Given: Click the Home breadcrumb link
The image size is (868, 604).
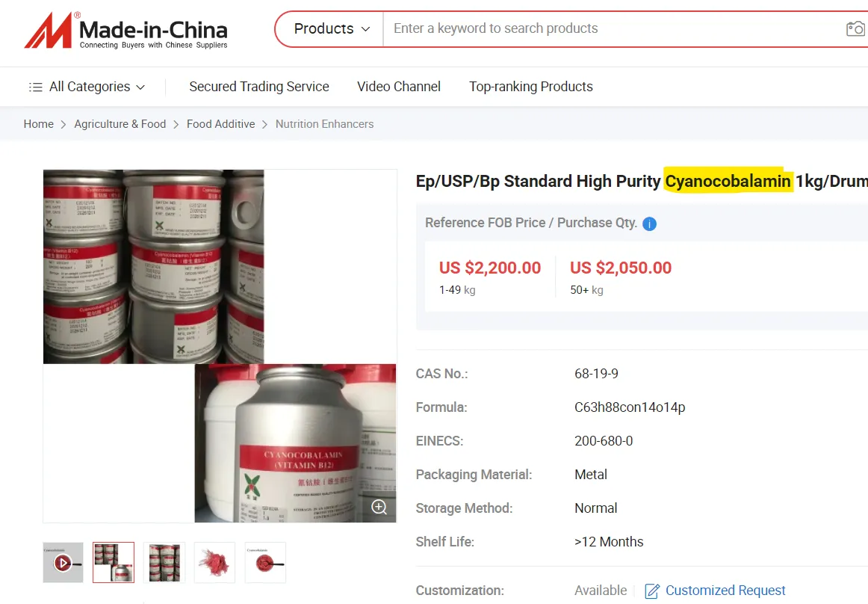Looking at the screenshot, I should click(x=39, y=124).
